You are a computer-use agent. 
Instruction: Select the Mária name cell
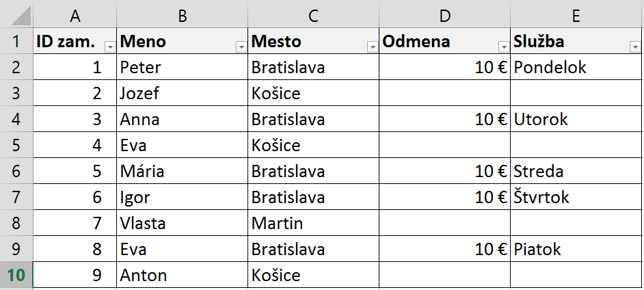pos(183,171)
